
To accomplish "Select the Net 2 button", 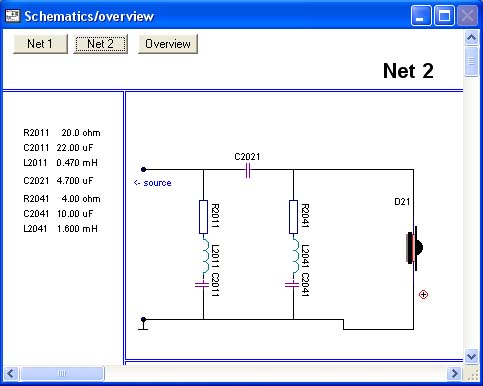I will (x=100, y=44).
